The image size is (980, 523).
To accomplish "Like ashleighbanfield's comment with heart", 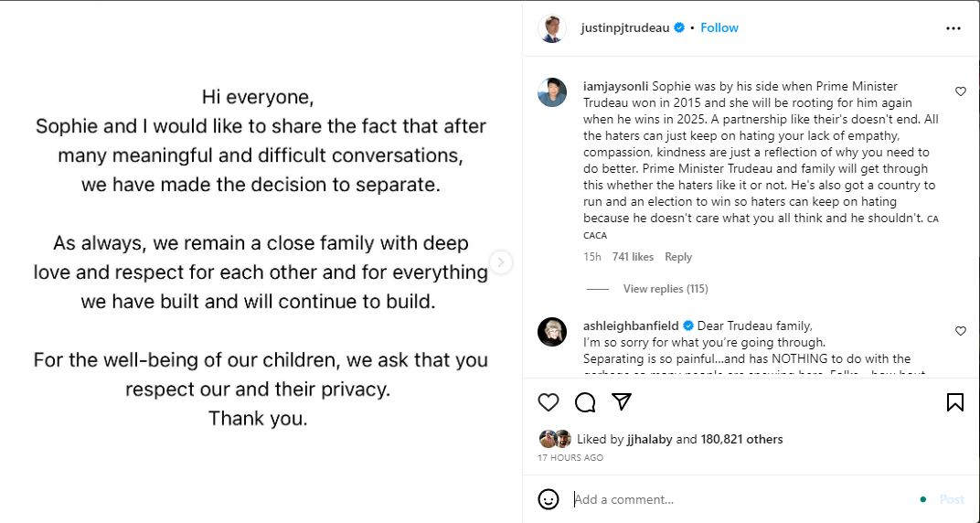I will (x=961, y=331).
